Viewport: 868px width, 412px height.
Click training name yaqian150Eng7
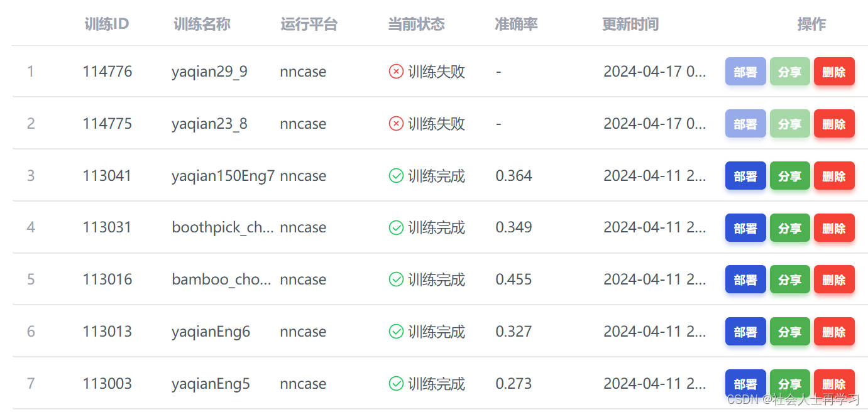(x=223, y=176)
